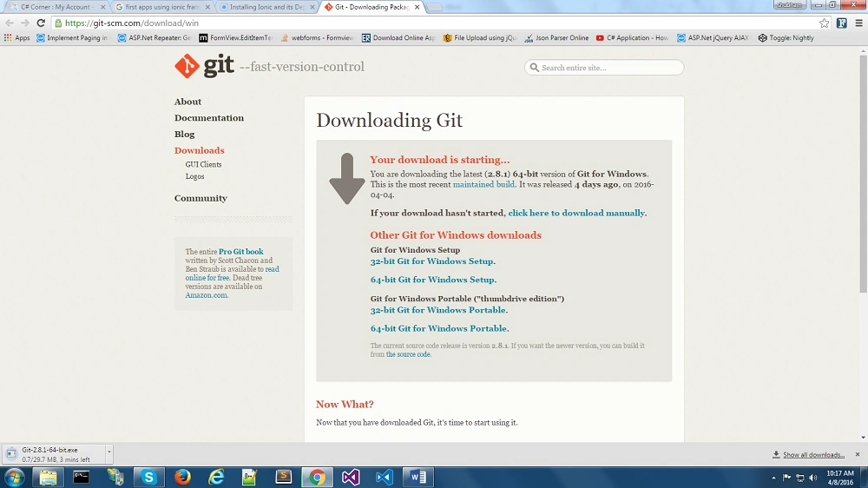868x488 pixels.
Task: Open Documentation in sidebar menu
Action: (x=208, y=117)
